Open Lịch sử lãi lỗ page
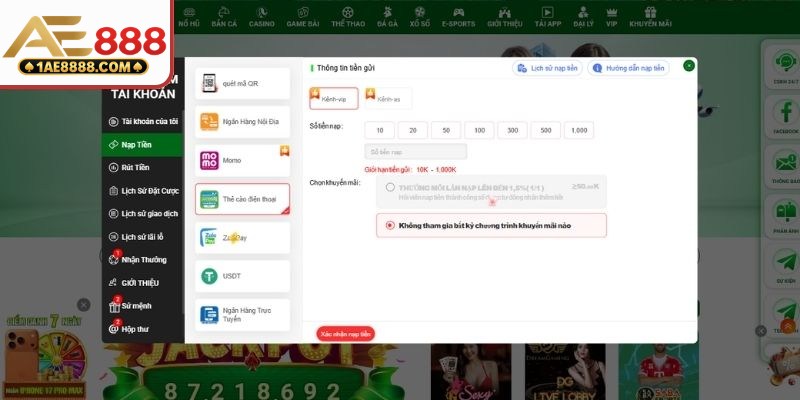 point(142,237)
